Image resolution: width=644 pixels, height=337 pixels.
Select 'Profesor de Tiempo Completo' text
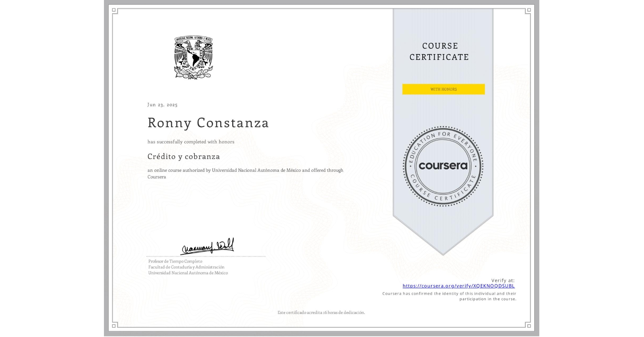click(x=175, y=261)
